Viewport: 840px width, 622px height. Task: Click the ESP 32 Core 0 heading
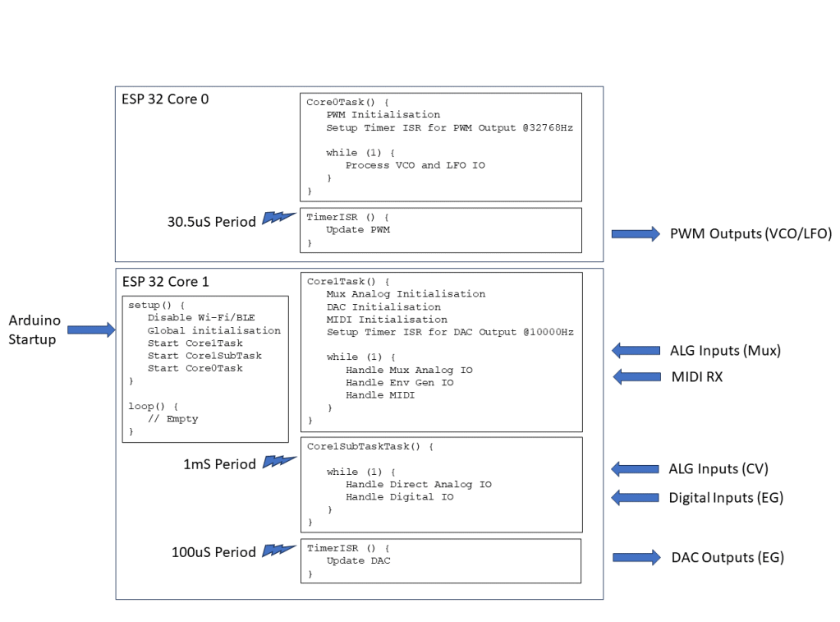coord(165,99)
